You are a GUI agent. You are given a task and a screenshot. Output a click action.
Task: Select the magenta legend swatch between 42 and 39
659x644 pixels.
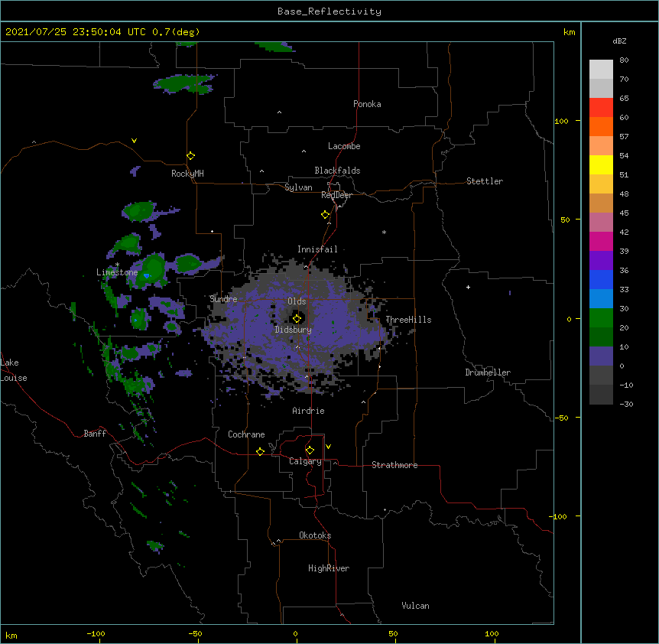(601, 241)
